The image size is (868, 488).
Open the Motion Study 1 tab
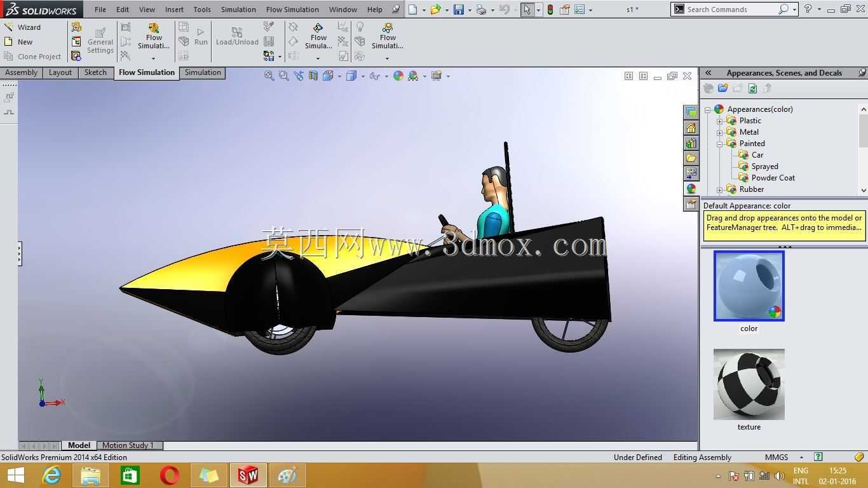point(128,445)
